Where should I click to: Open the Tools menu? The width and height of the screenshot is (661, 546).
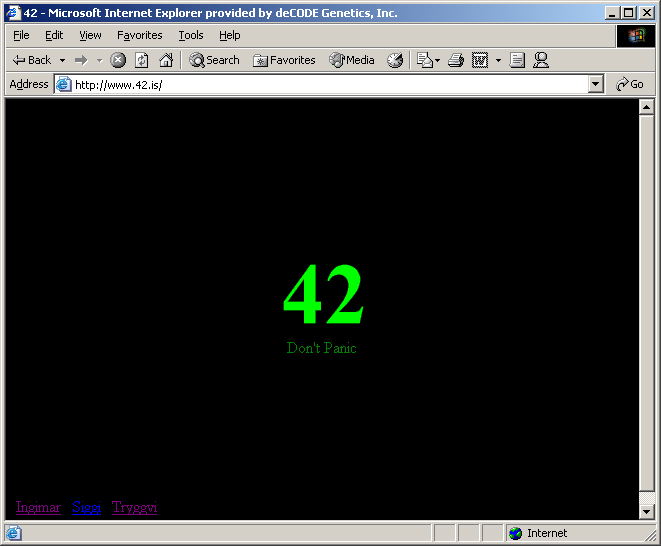[191, 35]
